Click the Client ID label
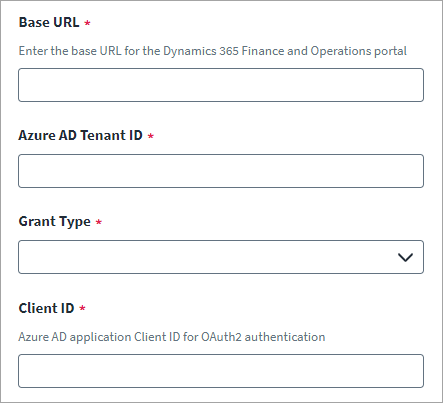The width and height of the screenshot is (443, 403). pos(46,308)
